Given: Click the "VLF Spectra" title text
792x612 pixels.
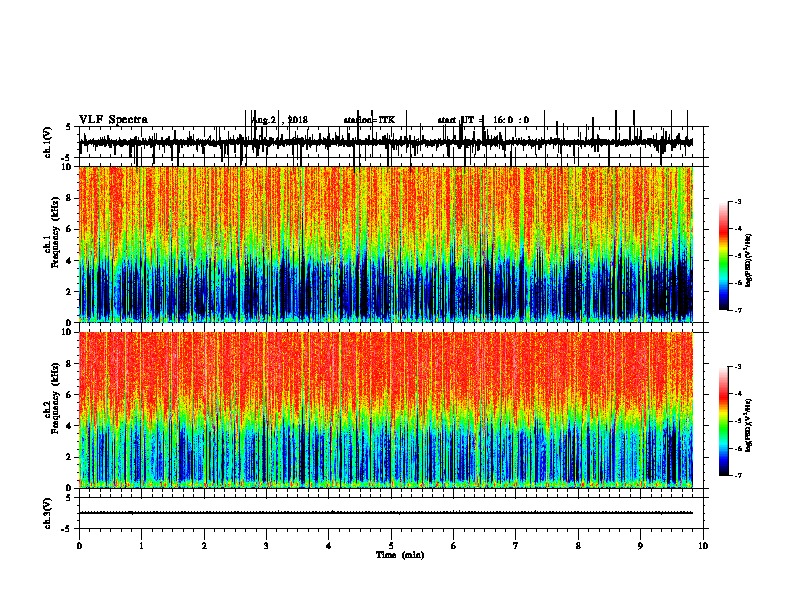Looking at the screenshot, I should [x=113, y=120].
